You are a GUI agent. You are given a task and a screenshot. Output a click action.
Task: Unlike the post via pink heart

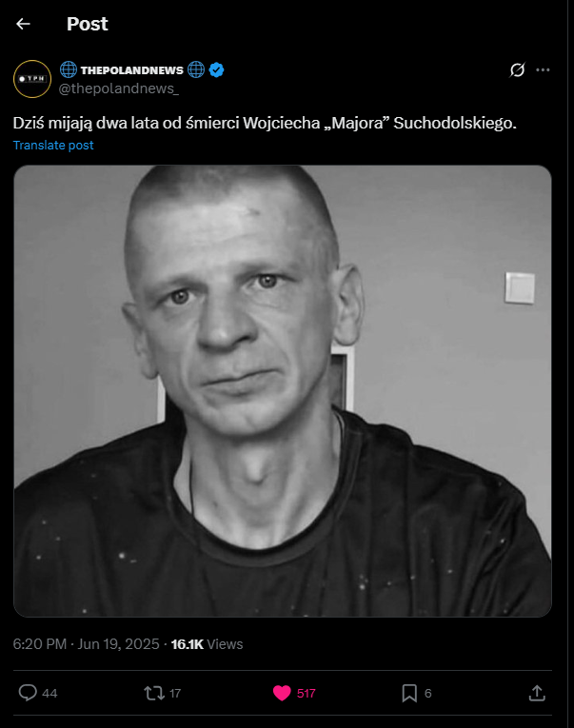tap(282, 693)
